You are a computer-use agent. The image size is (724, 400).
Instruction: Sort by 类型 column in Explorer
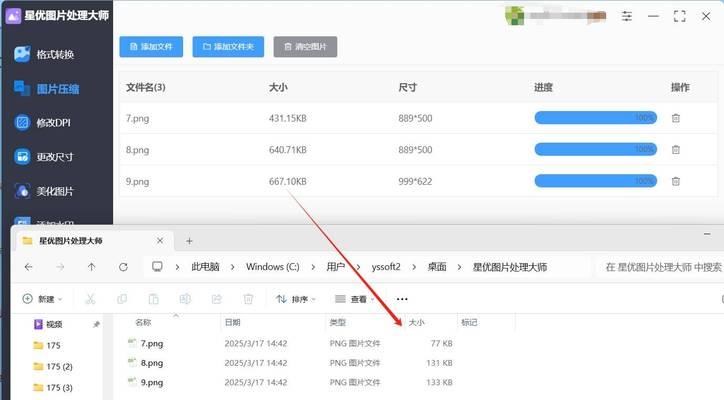click(x=338, y=322)
